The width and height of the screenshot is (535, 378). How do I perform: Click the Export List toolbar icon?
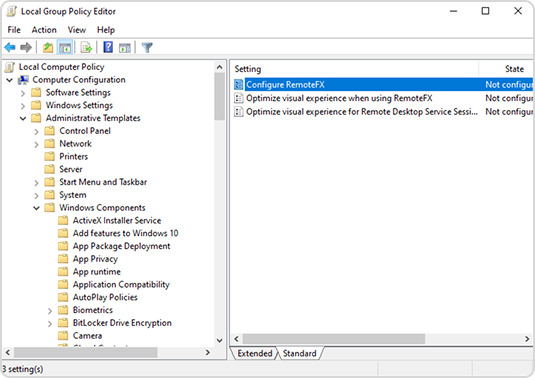point(86,47)
